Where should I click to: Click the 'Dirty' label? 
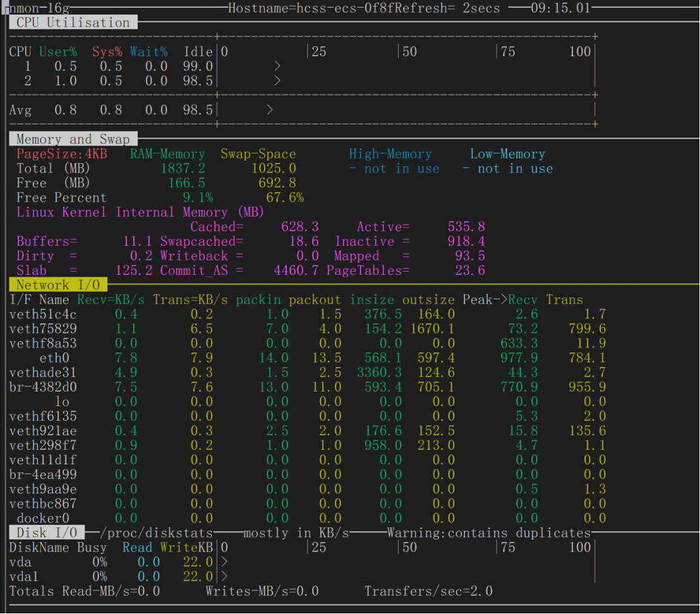(35, 256)
